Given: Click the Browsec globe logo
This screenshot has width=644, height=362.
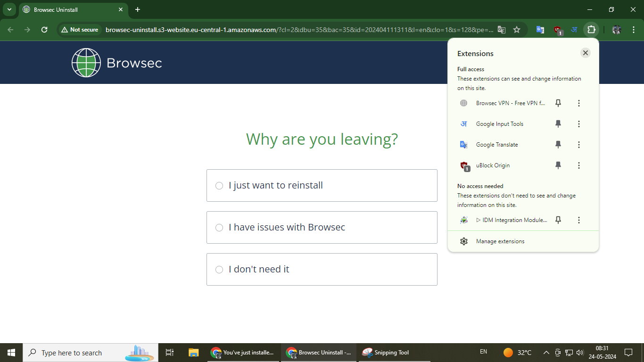Looking at the screenshot, I should point(86,63).
